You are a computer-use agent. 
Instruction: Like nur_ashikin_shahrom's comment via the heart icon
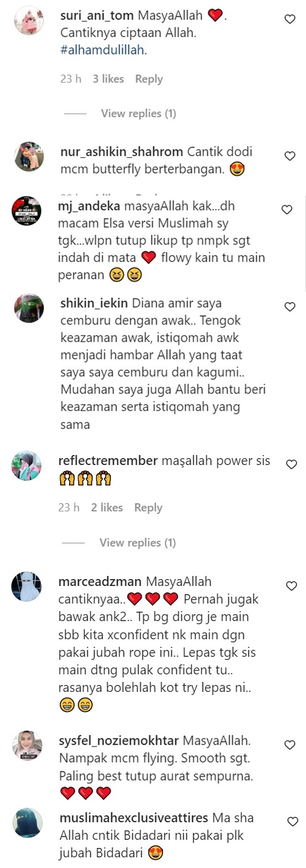290,155
